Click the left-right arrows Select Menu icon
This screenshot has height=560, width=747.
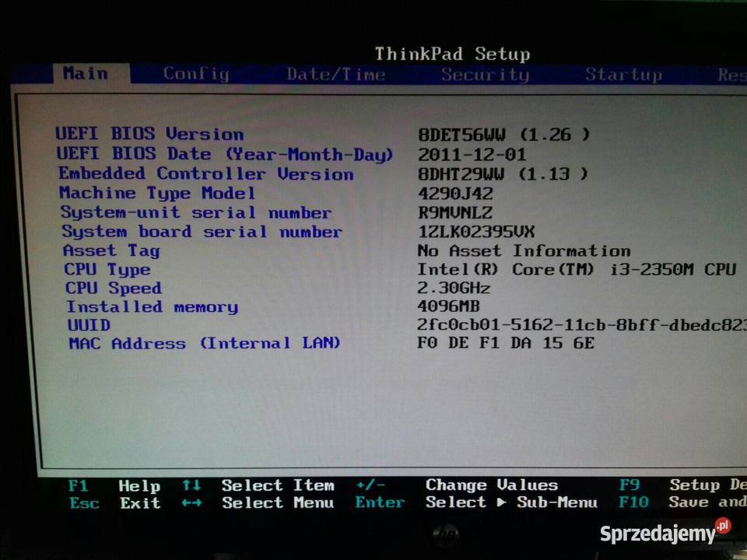tap(191, 503)
